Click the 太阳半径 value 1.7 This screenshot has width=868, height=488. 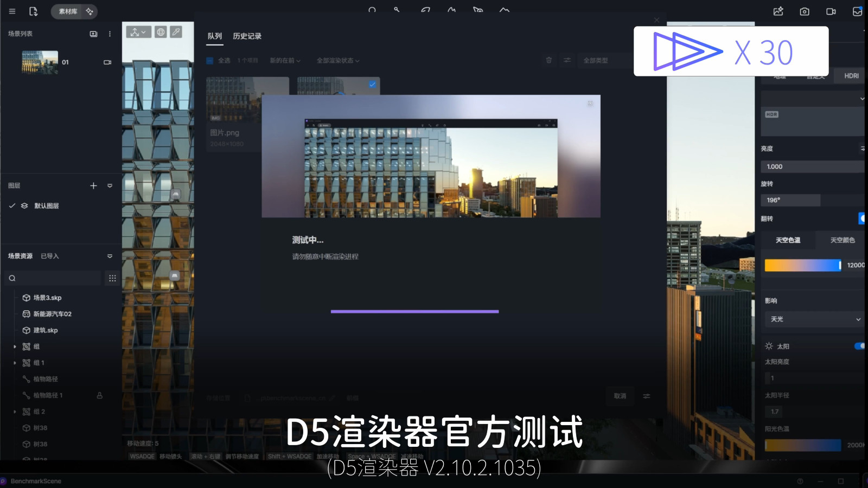click(775, 412)
